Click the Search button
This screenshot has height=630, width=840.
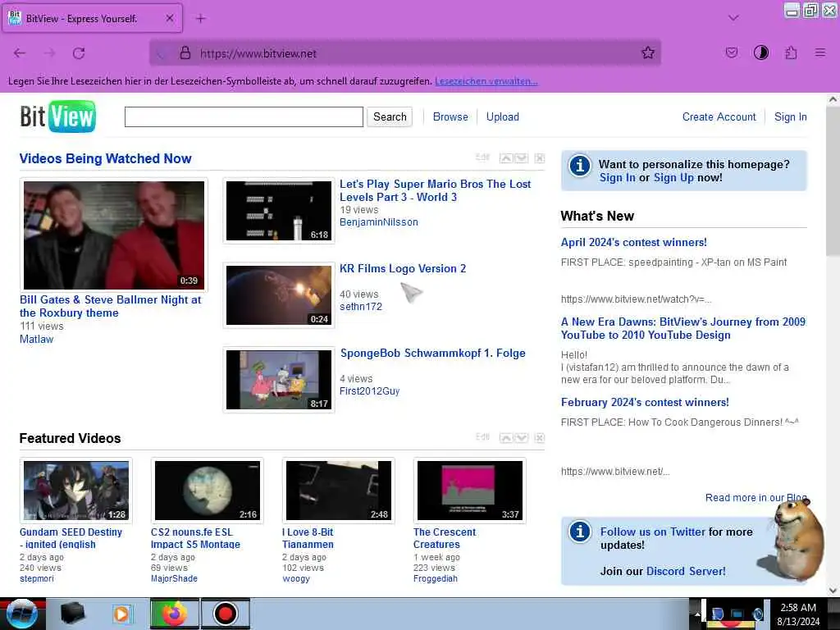pos(390,116)
